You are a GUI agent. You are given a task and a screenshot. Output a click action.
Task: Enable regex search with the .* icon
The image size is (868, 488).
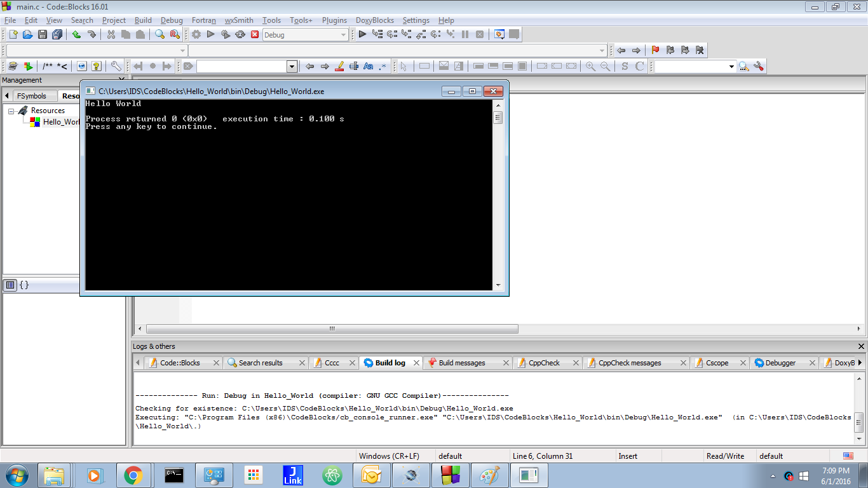click(382, 65)
